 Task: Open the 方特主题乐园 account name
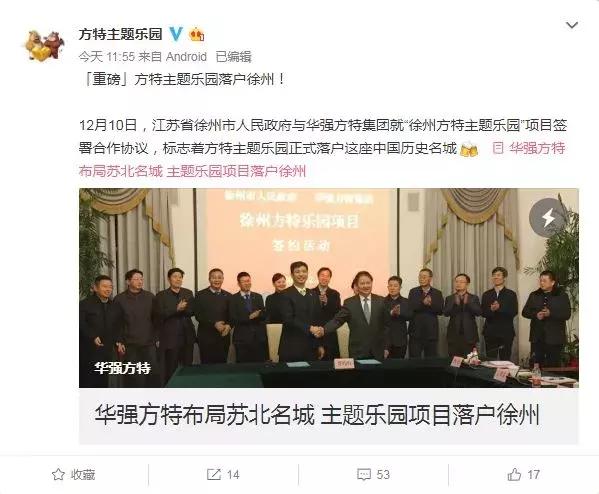point(120,34)
